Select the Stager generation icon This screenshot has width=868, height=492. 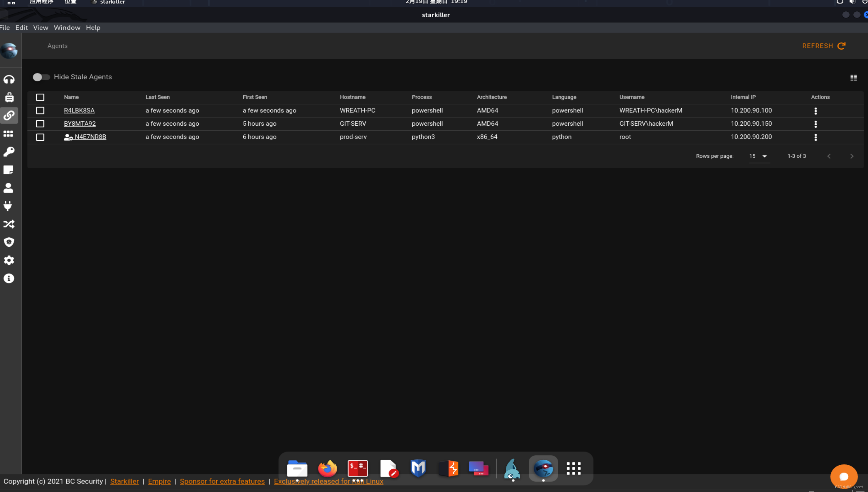[x=8, y=97]
